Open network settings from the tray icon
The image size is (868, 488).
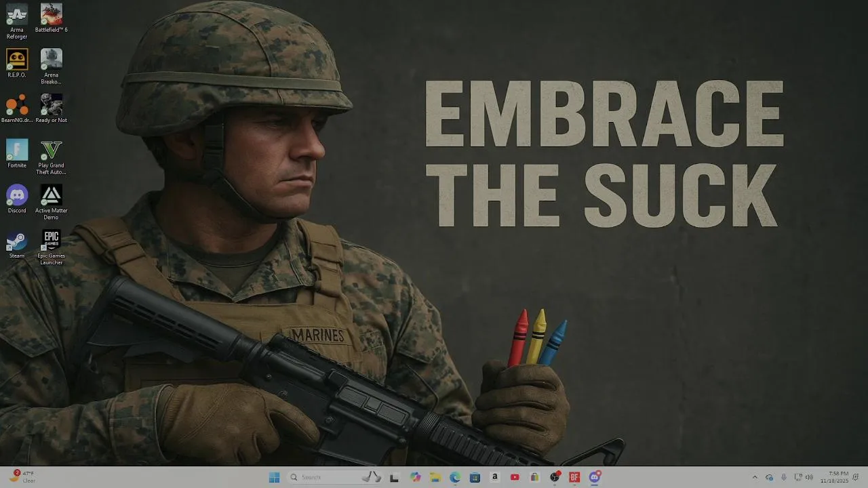point(798,477)
